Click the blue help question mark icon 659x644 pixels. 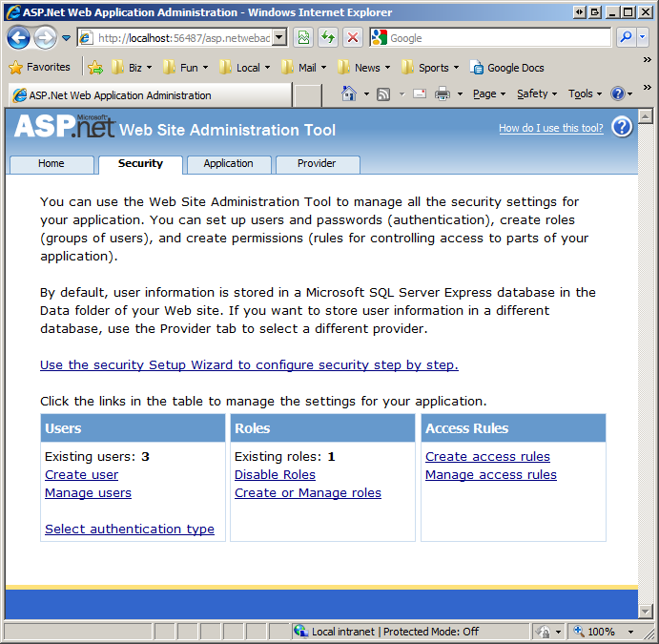pyautogui.click(x=622, y=128)
